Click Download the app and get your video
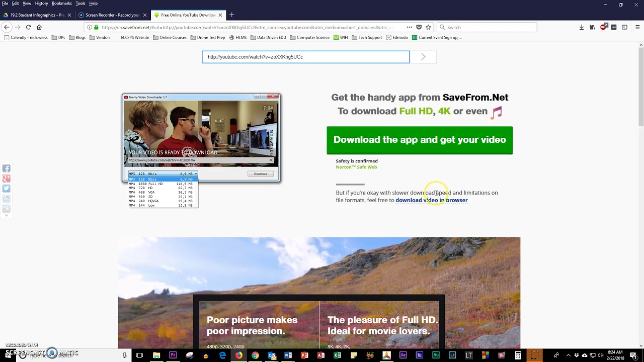 [419, 140]
